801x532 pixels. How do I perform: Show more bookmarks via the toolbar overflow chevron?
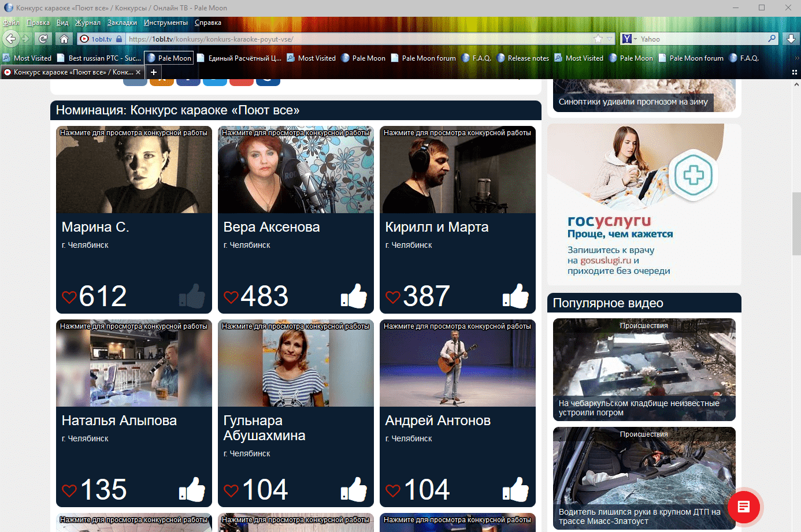797,58
